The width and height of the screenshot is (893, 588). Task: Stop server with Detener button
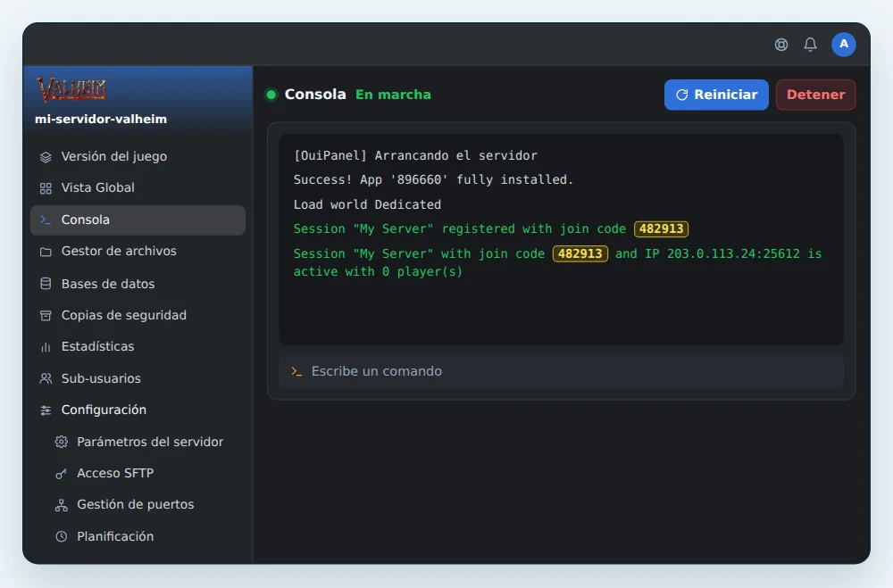click(x=815, y=95)
